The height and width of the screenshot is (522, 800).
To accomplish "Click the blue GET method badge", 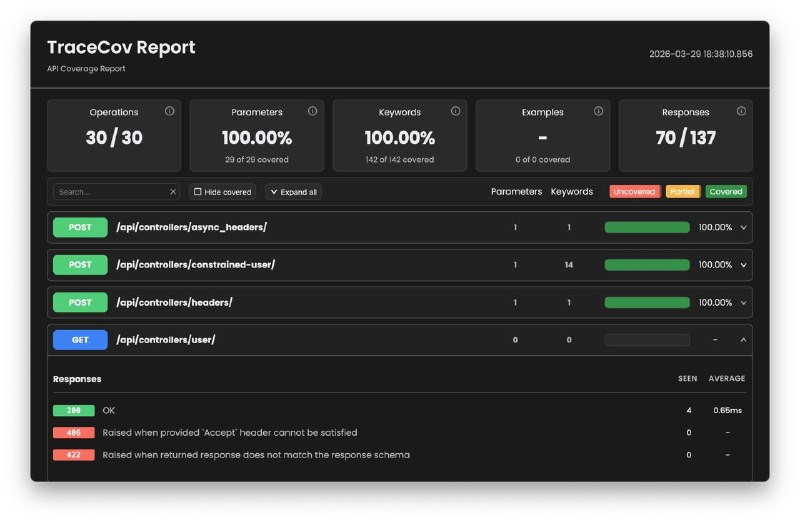I will (x=80, y=340).
